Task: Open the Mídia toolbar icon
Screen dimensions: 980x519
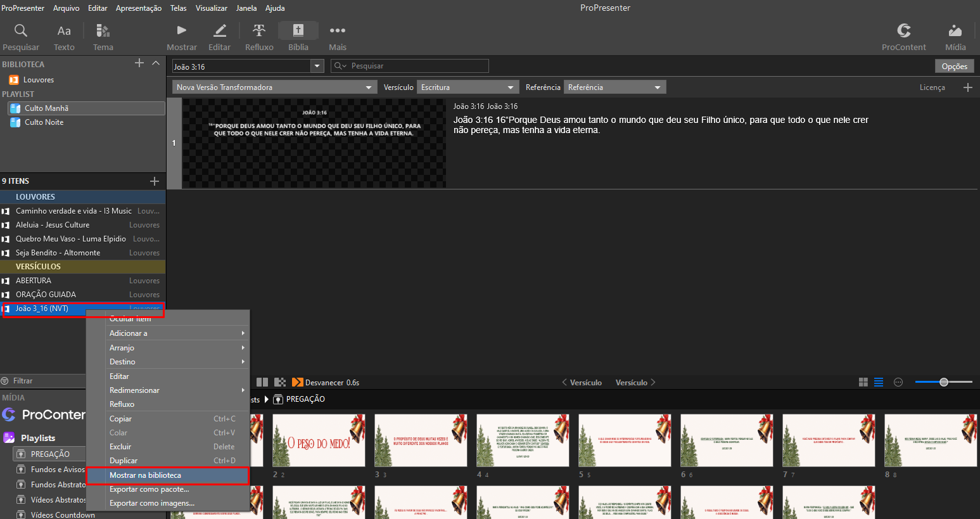Action: tap(955, 30)
